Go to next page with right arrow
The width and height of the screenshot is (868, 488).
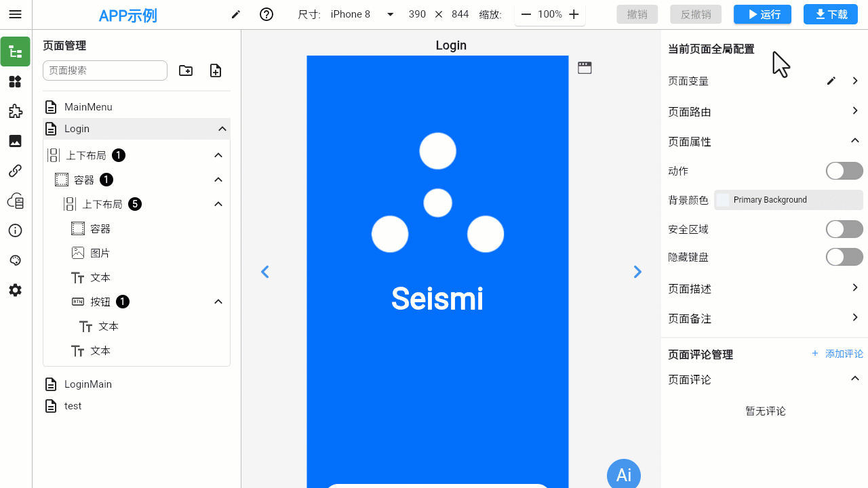637,272
